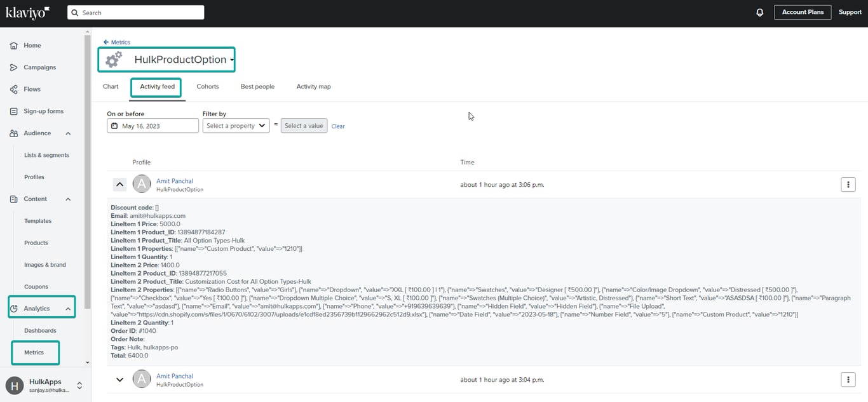
Task: Open the Select a property dropdown
Action: (236, 126)
